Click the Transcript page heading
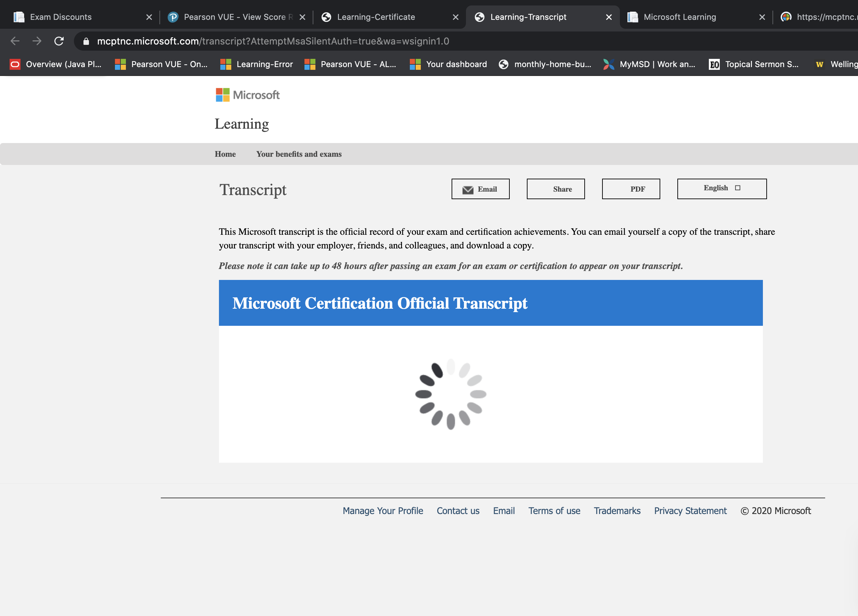 [253, 190]
